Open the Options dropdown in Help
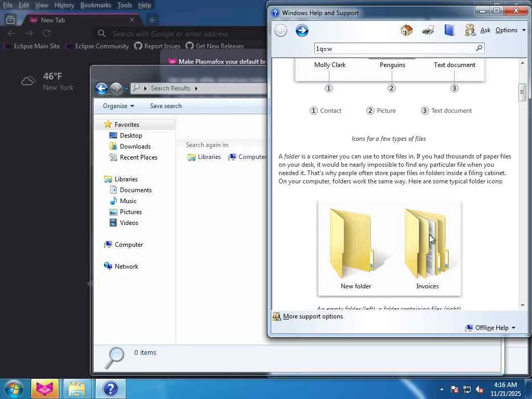The height and width of the screenshot is (399, 532). (510, 30)
